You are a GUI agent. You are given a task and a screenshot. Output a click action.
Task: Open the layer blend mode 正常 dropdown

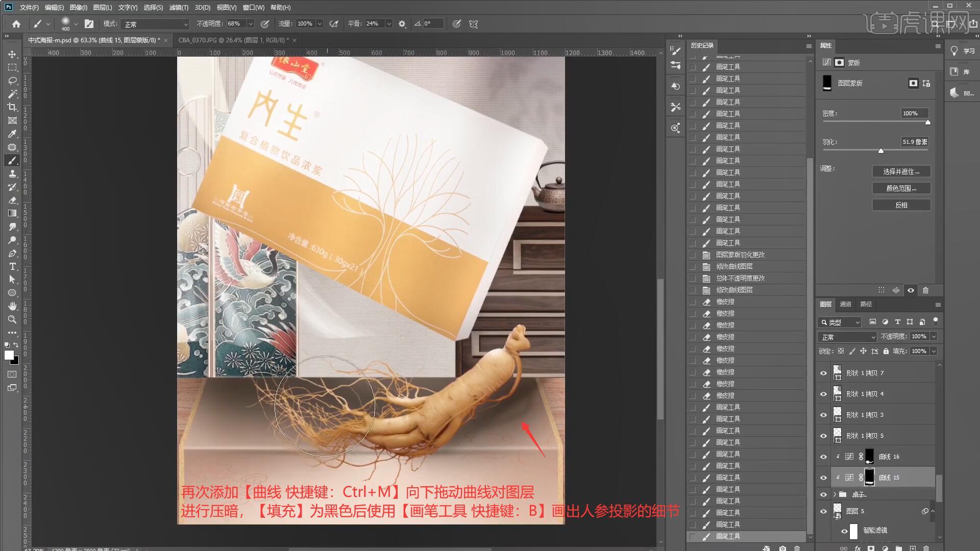(847, 337)
